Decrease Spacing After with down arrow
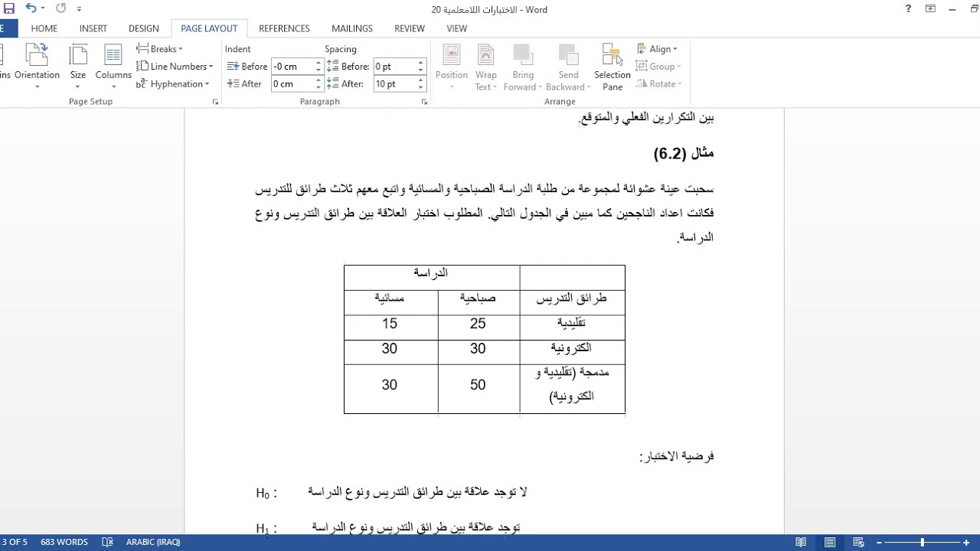980x551 pixels. 420,88
